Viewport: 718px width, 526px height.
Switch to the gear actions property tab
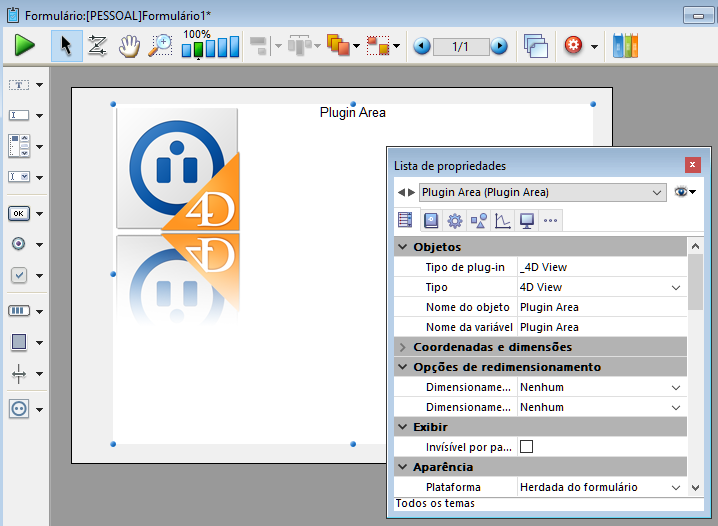[454, 221]
